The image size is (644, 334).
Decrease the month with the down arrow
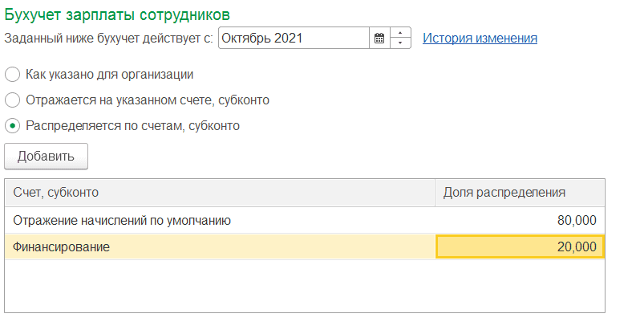coord(400,43)
